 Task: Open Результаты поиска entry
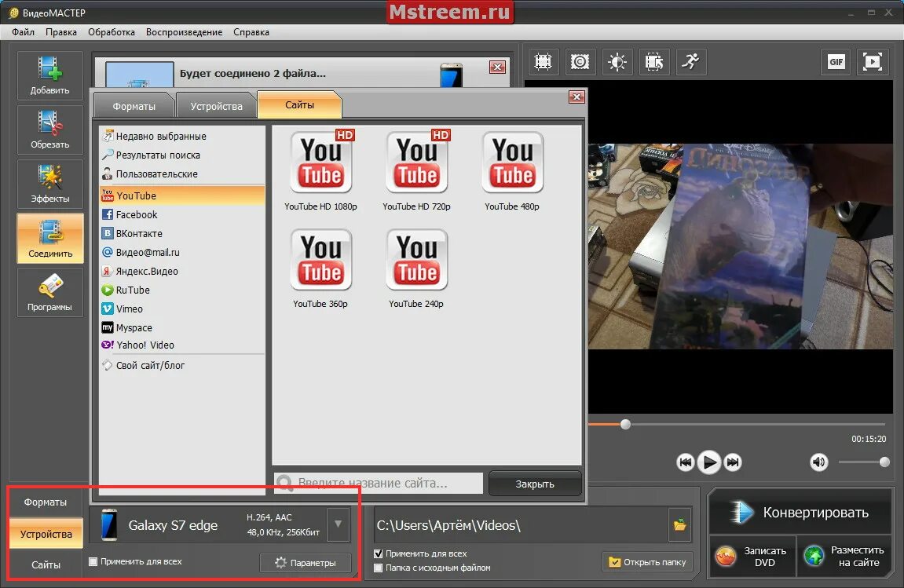coord(181,155)
